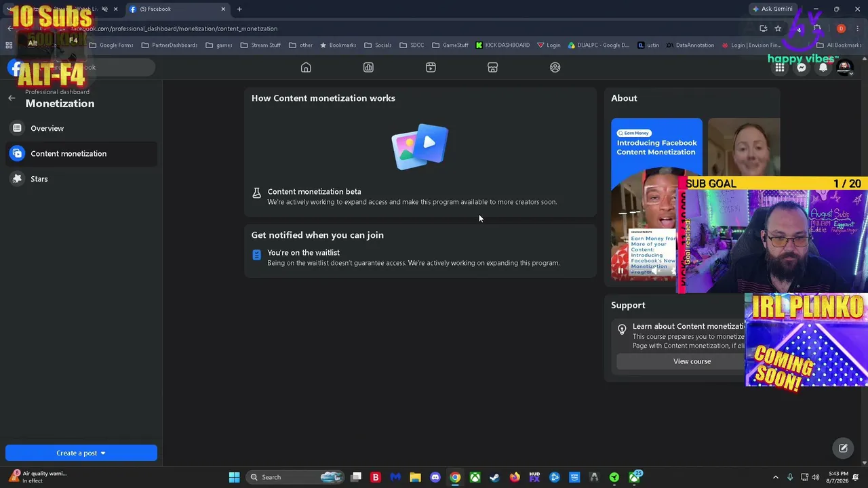Open Discord from the taskbar

(435, 477)
